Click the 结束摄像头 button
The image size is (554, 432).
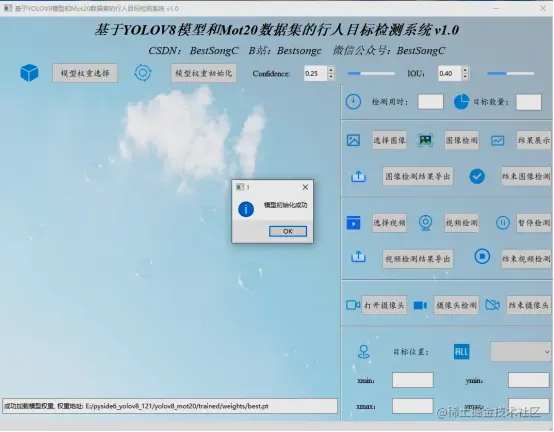[529, 305]
